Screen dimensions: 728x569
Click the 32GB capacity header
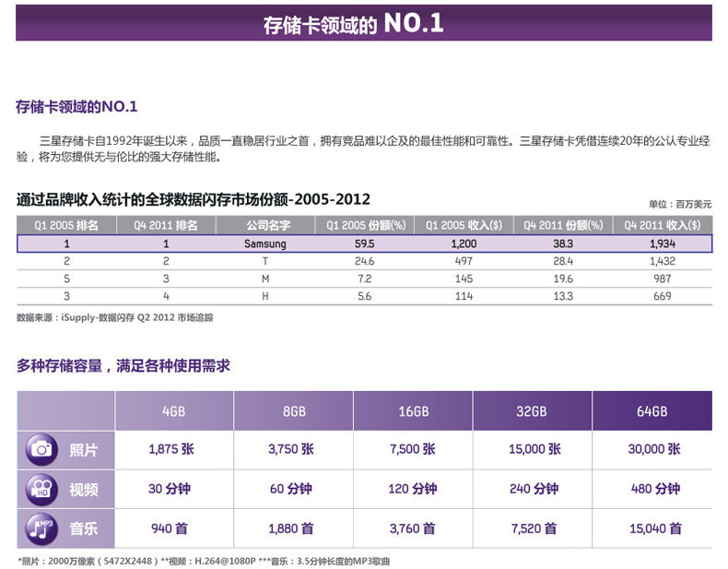point(532,411)
